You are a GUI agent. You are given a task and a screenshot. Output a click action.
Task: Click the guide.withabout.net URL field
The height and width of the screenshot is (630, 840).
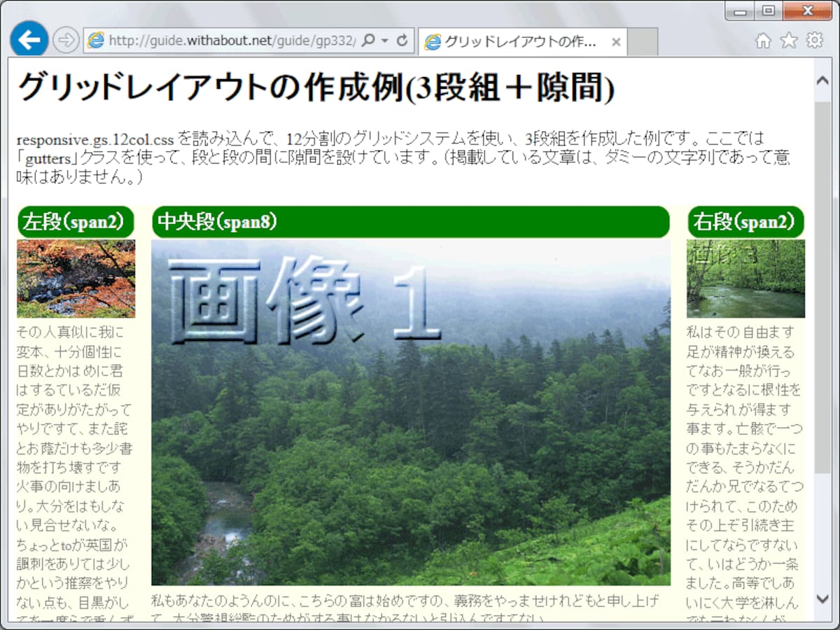(232, 41)
